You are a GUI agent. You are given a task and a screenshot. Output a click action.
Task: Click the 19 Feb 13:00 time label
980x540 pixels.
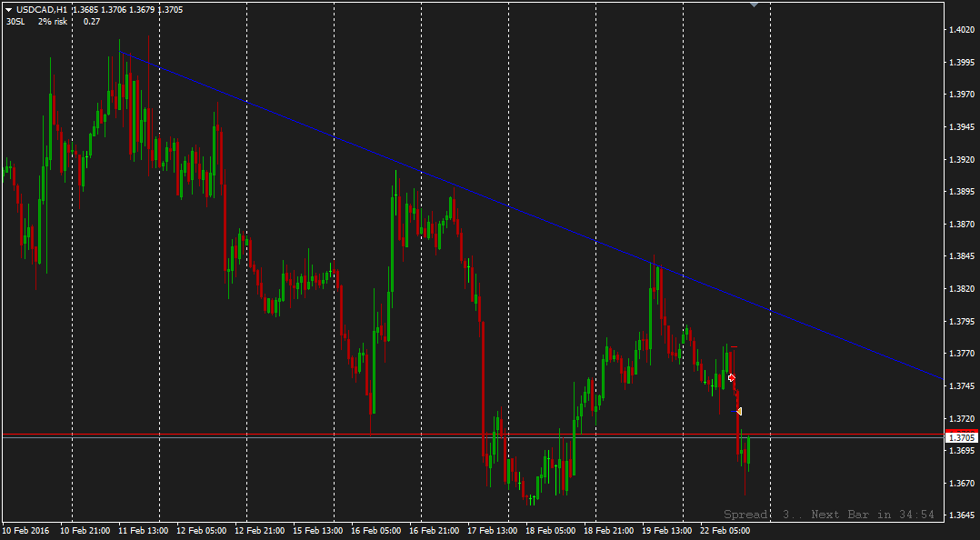coord(667,531)
